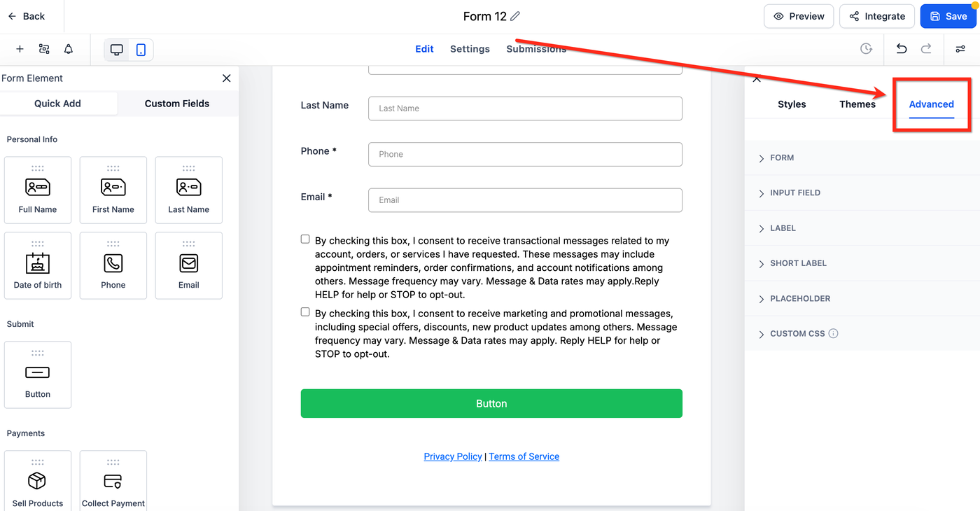Switch to desktop view icon
Viewport: 980px width, 511px height.
click(117, 50)
